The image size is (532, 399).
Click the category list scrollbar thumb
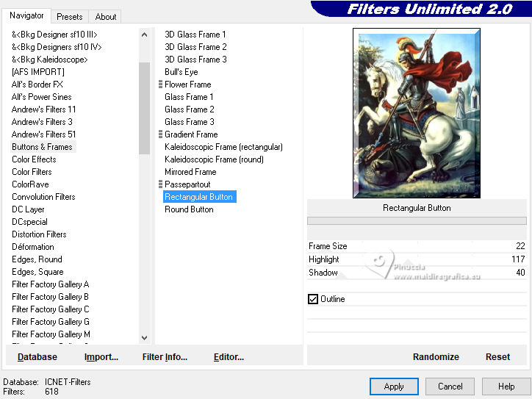[144, 108]
